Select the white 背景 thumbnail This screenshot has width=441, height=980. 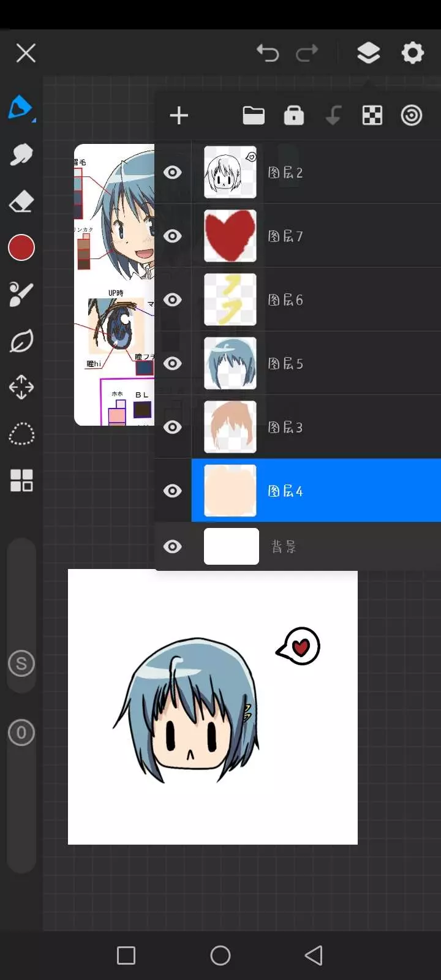coord(232,546)
